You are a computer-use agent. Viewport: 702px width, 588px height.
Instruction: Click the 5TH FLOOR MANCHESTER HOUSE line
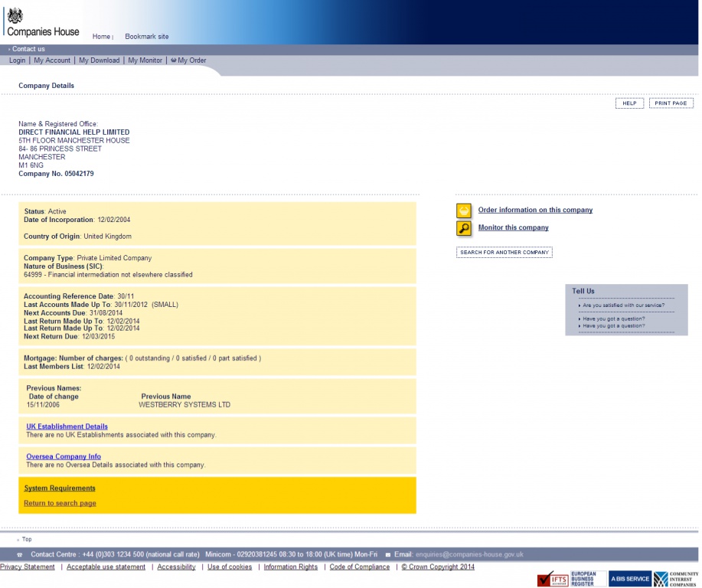click(x=73, y=141)
